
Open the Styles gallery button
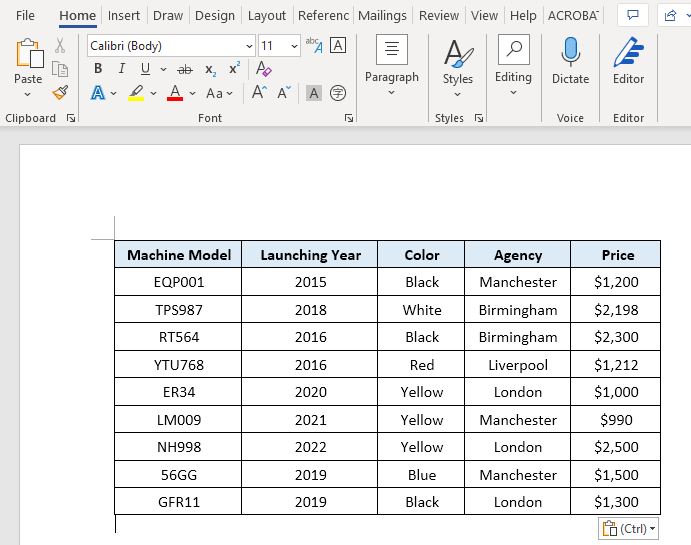point(458,61)
